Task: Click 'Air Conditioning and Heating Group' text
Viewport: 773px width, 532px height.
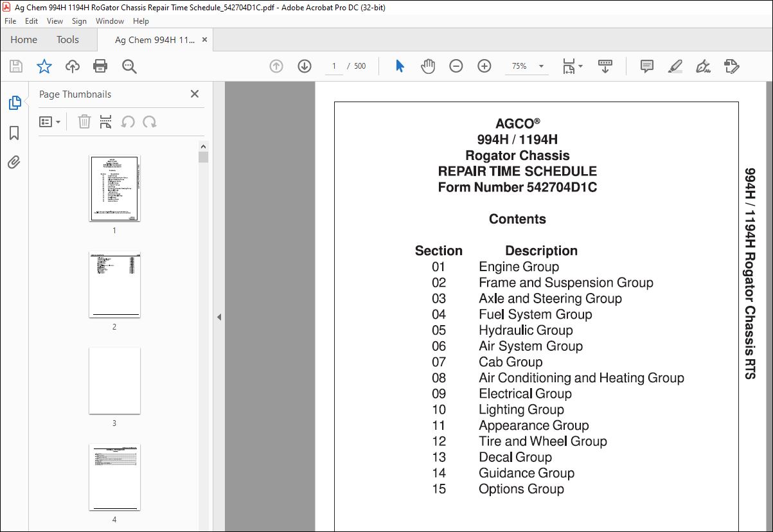Action: tap(582, 378)
